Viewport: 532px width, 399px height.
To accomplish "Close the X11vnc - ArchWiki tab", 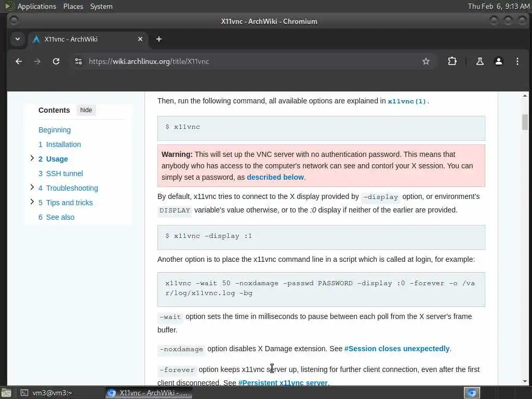I will (140, 39).
